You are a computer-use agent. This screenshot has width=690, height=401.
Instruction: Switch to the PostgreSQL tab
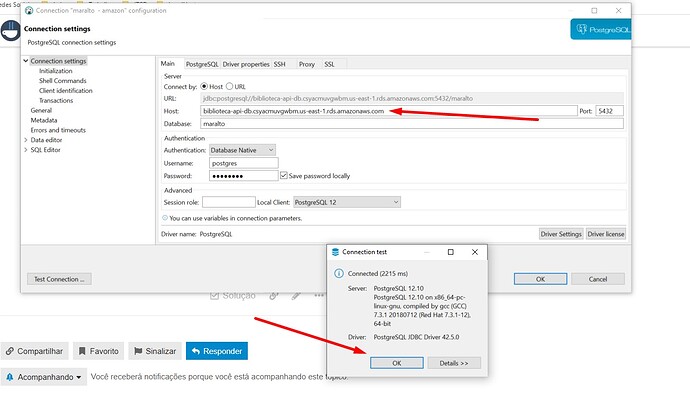tap(202, 64)
